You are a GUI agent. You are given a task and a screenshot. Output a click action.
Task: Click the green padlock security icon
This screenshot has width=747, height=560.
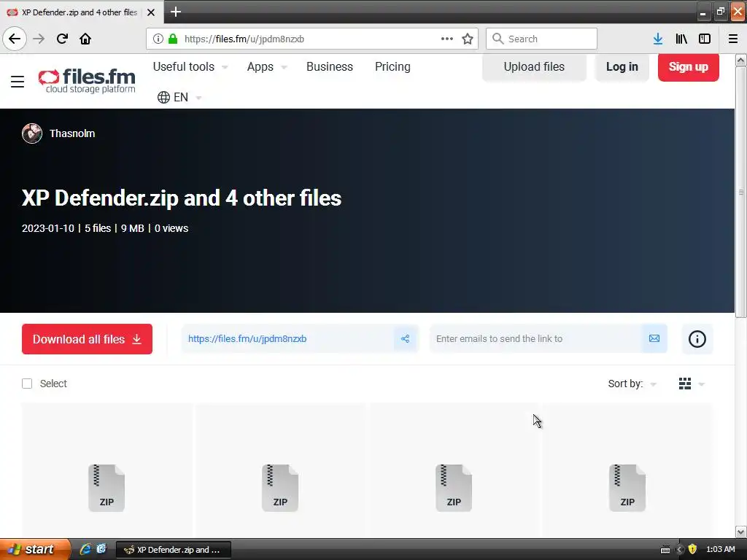pos(174,39)
